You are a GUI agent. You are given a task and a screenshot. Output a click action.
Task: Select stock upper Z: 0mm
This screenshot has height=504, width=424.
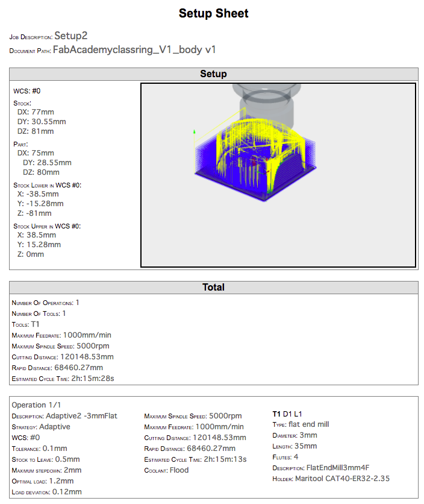click(x=31, y=254)
